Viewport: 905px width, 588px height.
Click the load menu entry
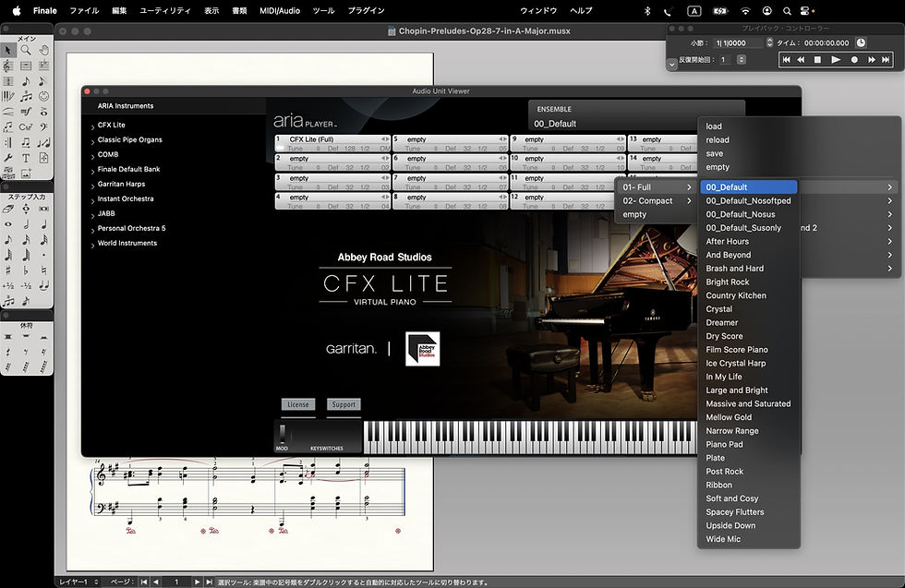pos(714,126)
